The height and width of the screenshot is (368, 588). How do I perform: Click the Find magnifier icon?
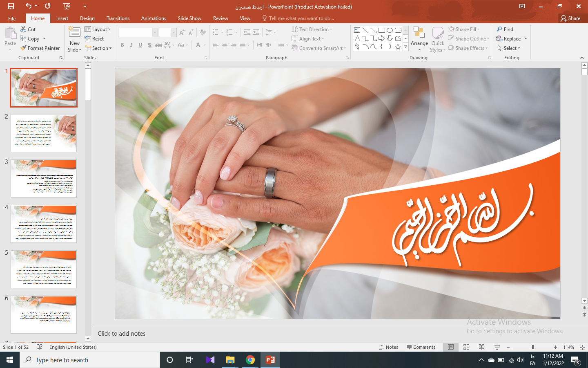point(499,29)
